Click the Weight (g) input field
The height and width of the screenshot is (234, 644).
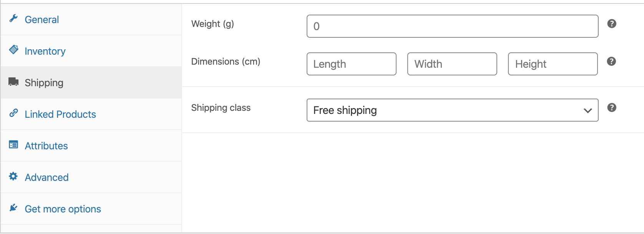coord(452,26)
